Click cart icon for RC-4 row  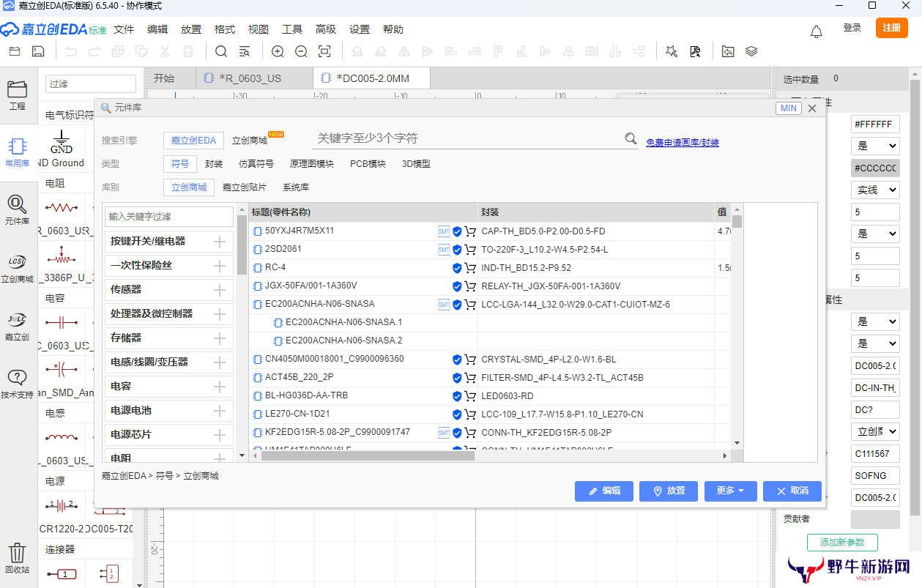click(470, 268)
